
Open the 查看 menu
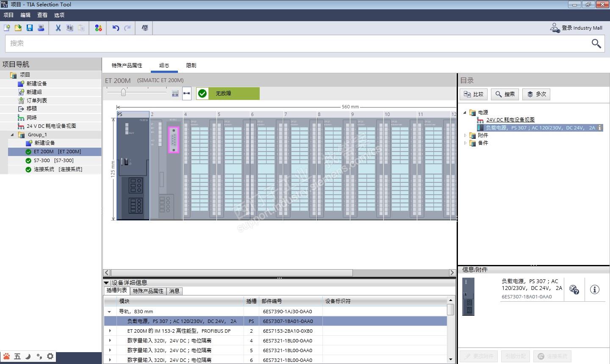[x=42, y=15]
